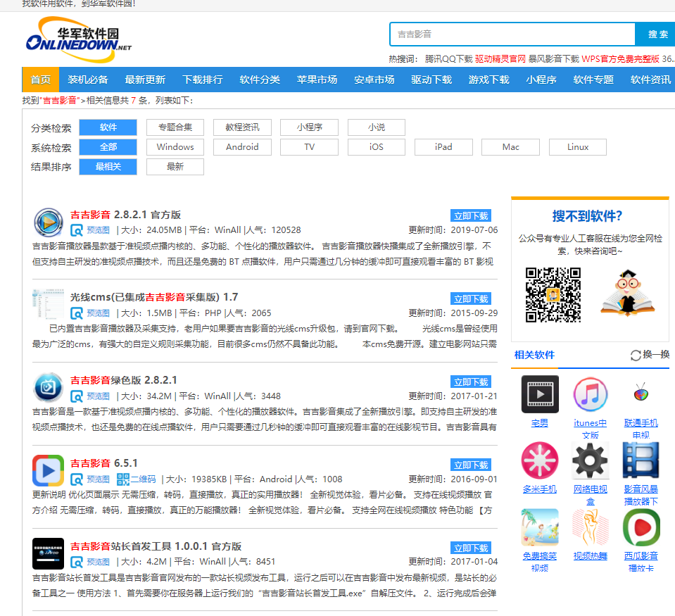Open the 视频热舞 dancer icon
Image resolution: width=675 pixels, height=616 pixels.
pos(591,527)
